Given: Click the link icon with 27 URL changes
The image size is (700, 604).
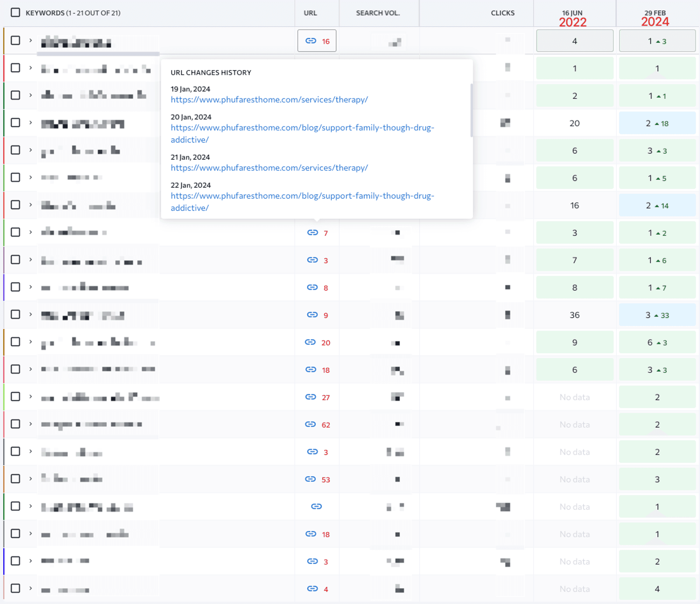Looking at the screenshot, I should point(310,397).
